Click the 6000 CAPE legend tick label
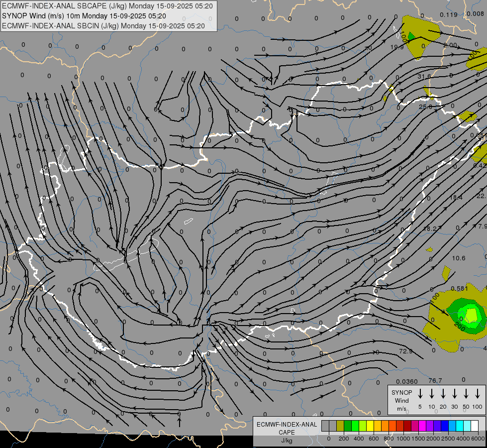Screen dimensions: 487x448 coord(478,439)
